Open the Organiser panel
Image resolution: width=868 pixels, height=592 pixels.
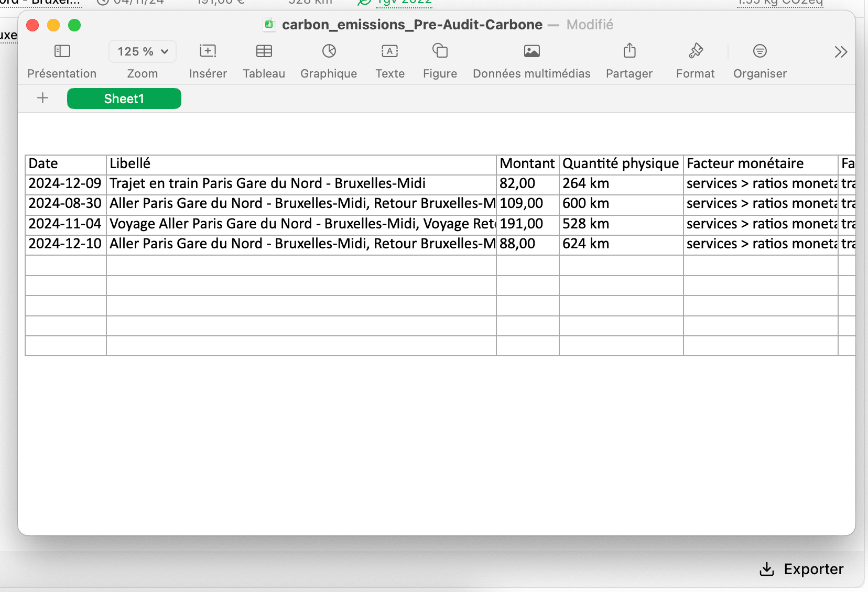point(760,51)
